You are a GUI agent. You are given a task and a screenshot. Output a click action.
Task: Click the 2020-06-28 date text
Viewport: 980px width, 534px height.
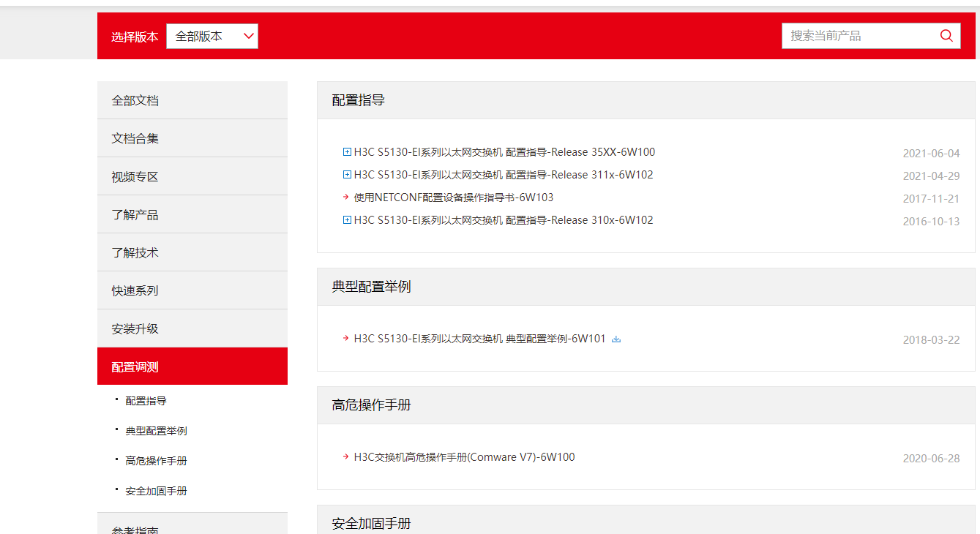pos(931,459)
